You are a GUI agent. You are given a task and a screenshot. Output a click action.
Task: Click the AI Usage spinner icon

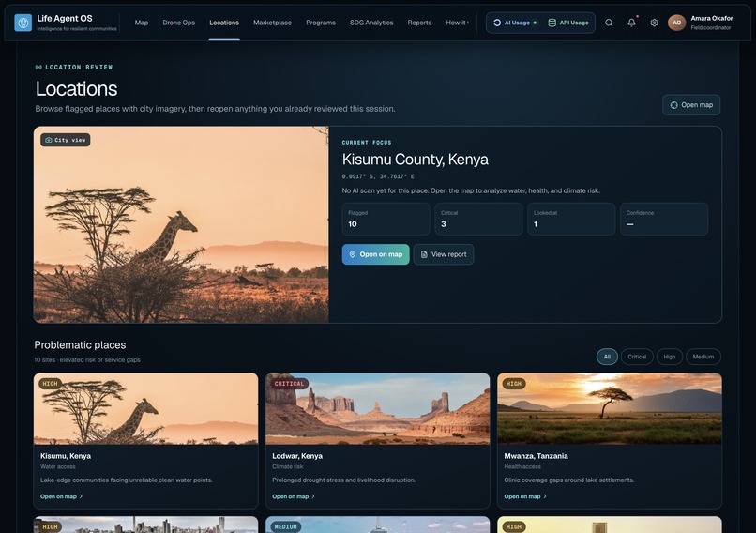[497, 23]
